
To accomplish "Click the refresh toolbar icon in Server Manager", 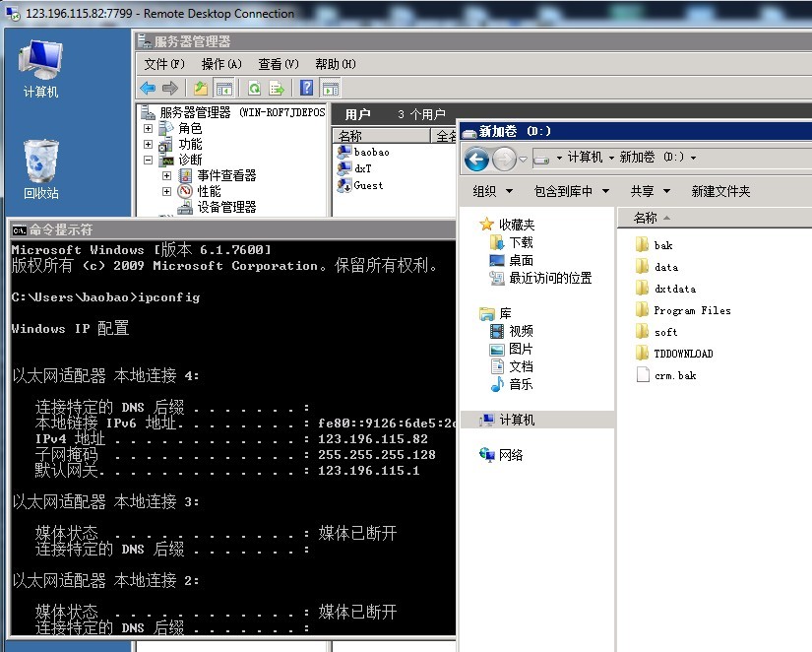I will [254, 88].
